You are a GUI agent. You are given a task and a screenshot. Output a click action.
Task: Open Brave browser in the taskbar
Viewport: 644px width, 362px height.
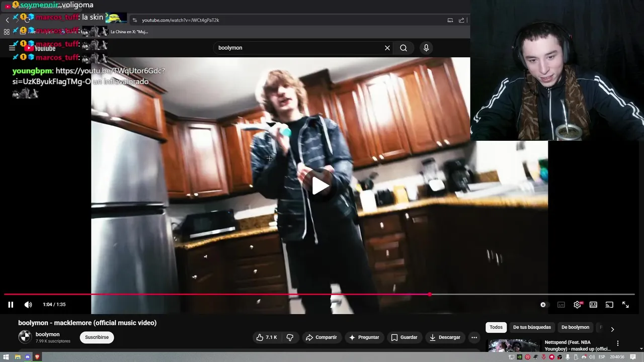[x=37, y=357]
